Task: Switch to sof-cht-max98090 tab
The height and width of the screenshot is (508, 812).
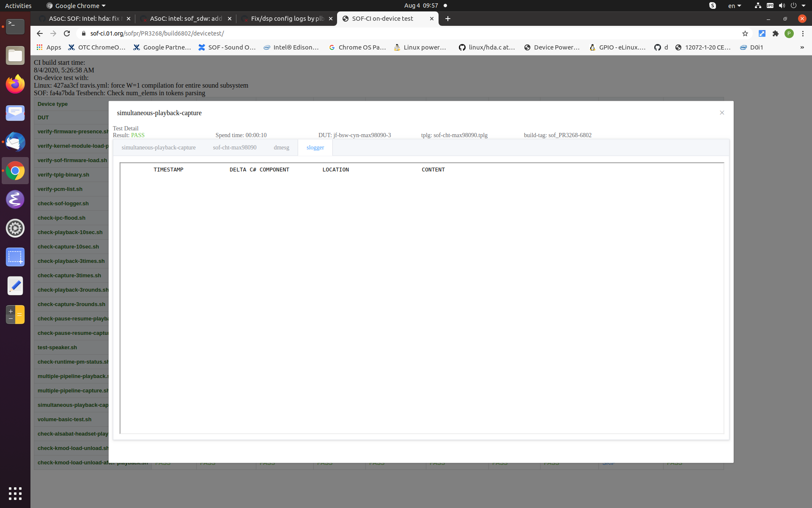Action: 235,147
